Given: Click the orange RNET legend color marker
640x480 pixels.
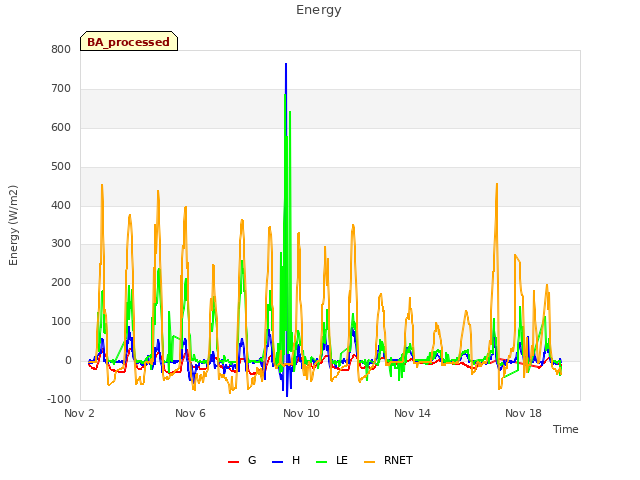Looking at the screenshot, I should point(369,462).
